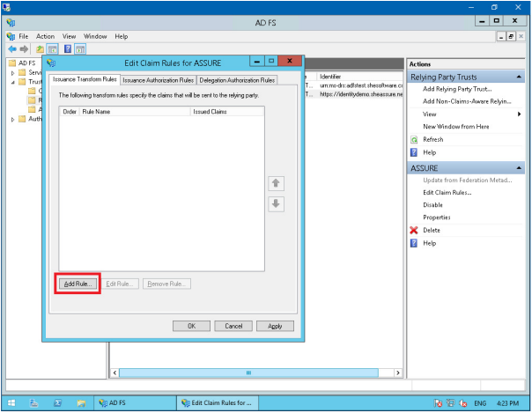The image size is (532, 413).
Task: Open the Action menu in the menu bar
Action: [x=45, y=36]
